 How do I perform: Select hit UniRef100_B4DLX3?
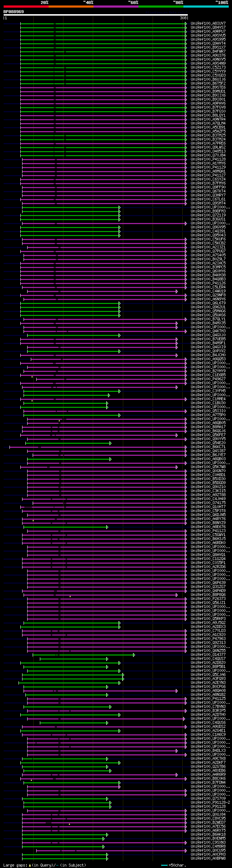tap(208, 750)
